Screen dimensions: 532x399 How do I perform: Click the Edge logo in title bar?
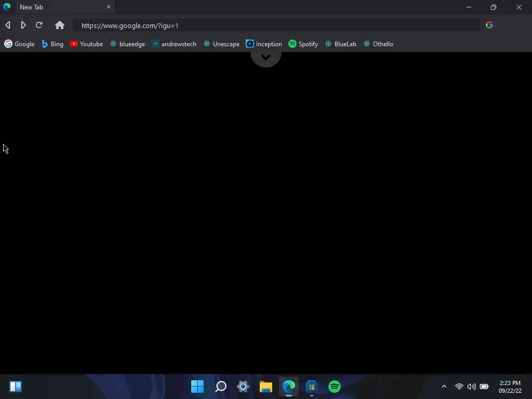click(7, 7)
